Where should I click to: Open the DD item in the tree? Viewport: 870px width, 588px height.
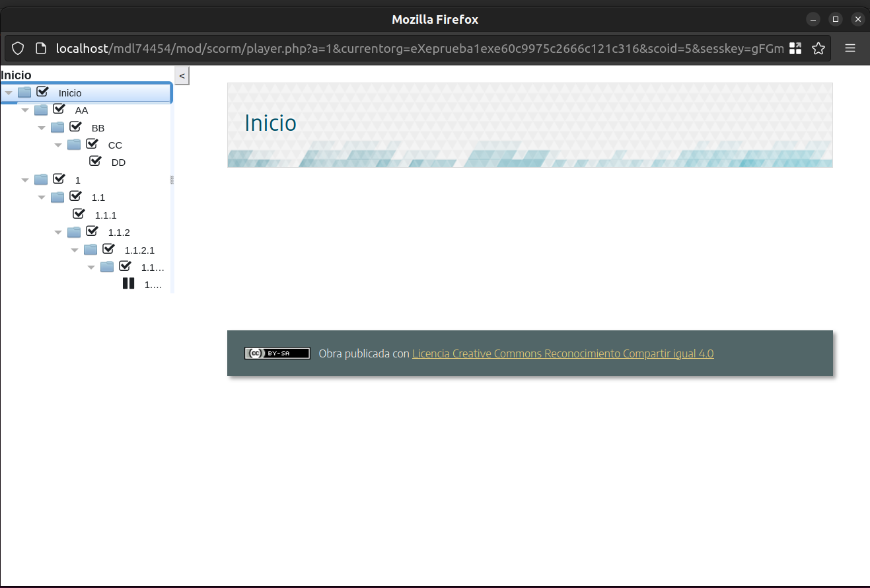tap(118, 163)
